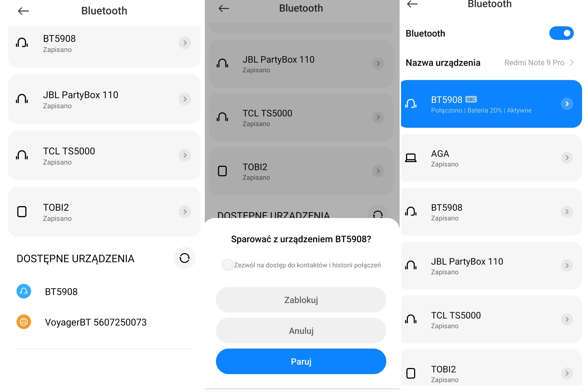Screen dimensions: 588x392
Task: Tap the refresh icon in the dimmed panel
Action: (x=378, y=214)
